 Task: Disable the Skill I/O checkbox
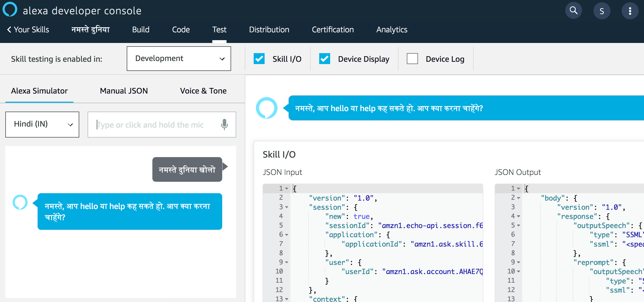point(259,58)
